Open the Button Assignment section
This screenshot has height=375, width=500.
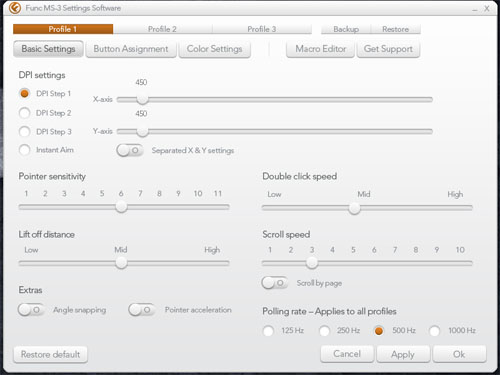pos(131,49)
